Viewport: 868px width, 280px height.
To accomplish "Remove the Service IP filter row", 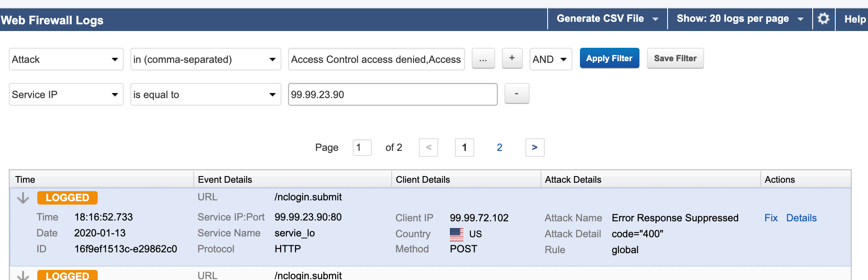I will coord(517,94).
